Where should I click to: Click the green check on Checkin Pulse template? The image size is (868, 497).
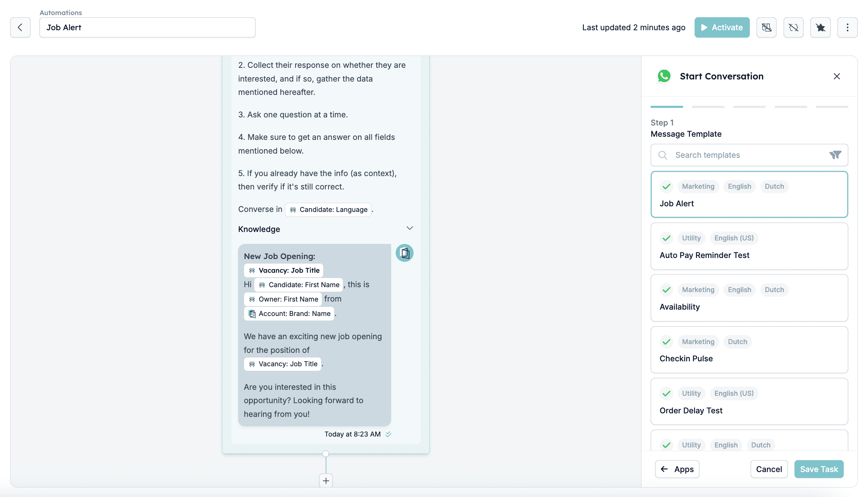(x=666, y=342)
